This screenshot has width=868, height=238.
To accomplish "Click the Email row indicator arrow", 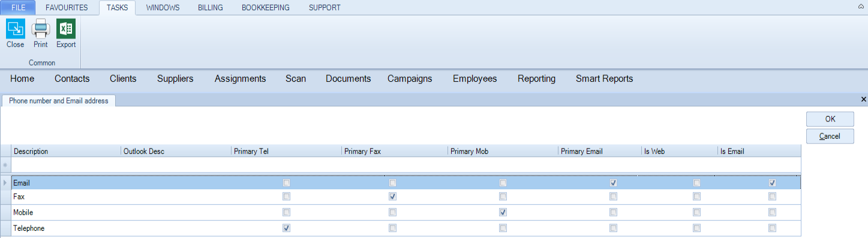I will tap(5, 183).
